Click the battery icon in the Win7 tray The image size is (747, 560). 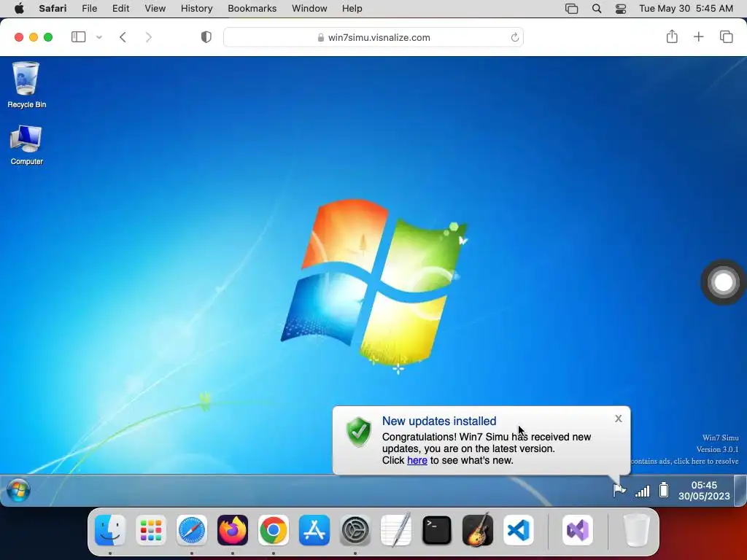pyautogui.click(x=664, y=490)
